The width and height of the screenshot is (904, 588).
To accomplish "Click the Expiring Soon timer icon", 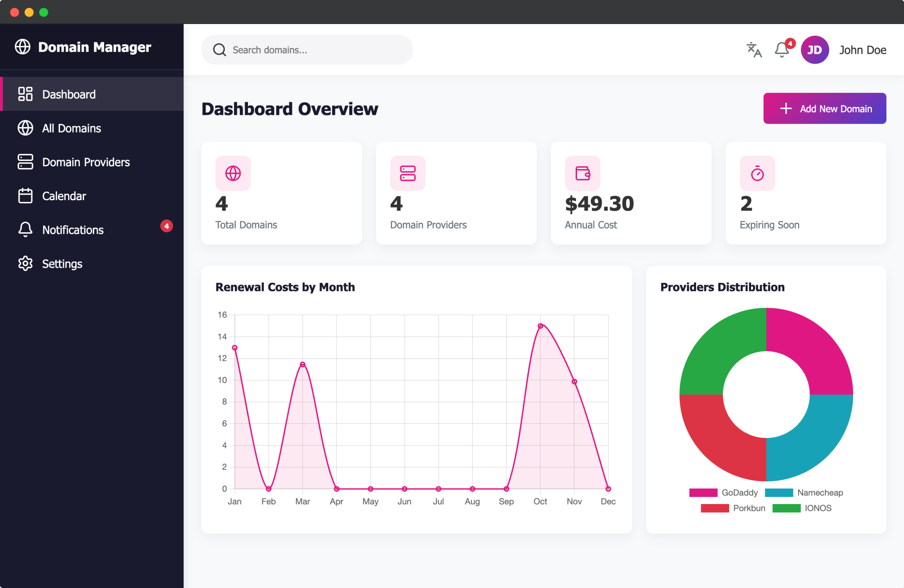I will [757, 174].
